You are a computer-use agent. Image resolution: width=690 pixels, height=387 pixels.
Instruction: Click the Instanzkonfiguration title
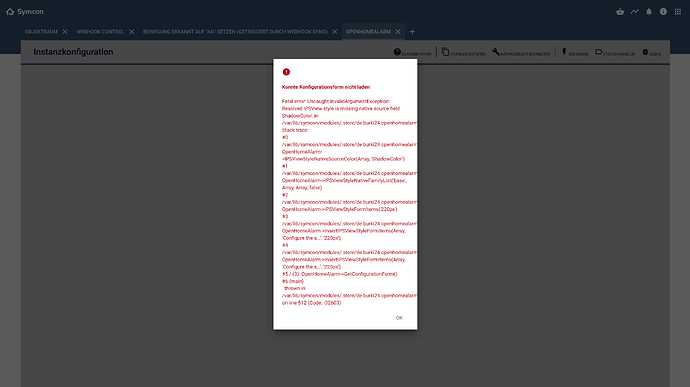tap(73, 52)
